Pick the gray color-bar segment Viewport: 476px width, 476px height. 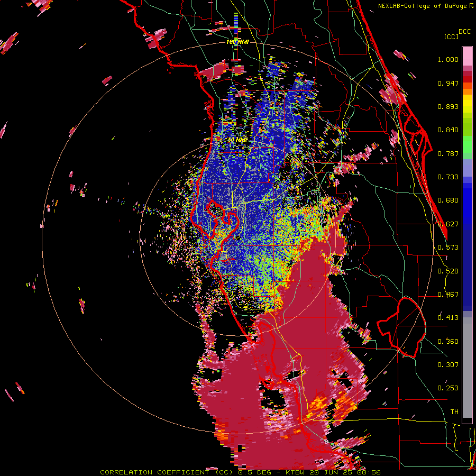tap(467, 368)
